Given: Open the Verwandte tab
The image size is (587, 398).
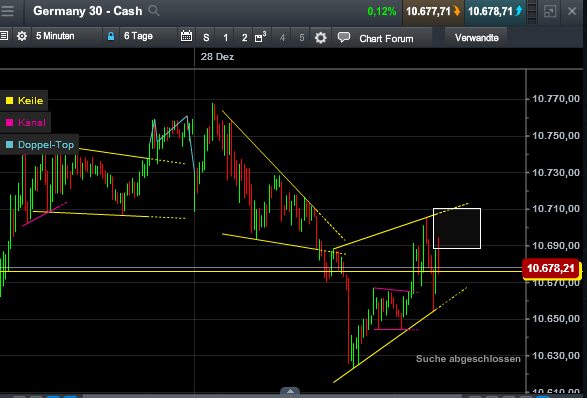Looking at the screenshot, I should pos(477,38).
